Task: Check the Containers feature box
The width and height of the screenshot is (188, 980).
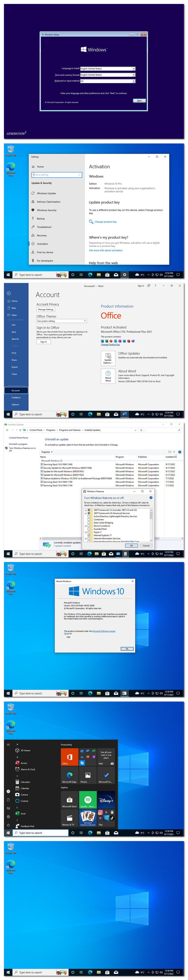Action: [x=89, y=520]
